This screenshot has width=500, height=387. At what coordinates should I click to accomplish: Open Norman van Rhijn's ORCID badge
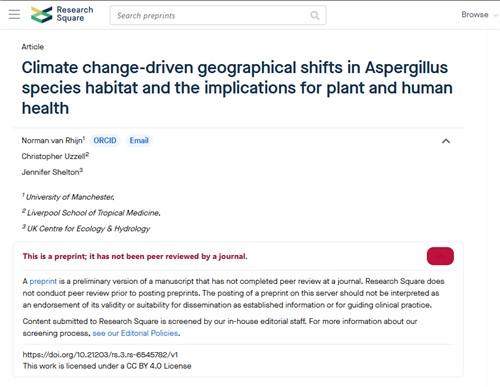105,140
